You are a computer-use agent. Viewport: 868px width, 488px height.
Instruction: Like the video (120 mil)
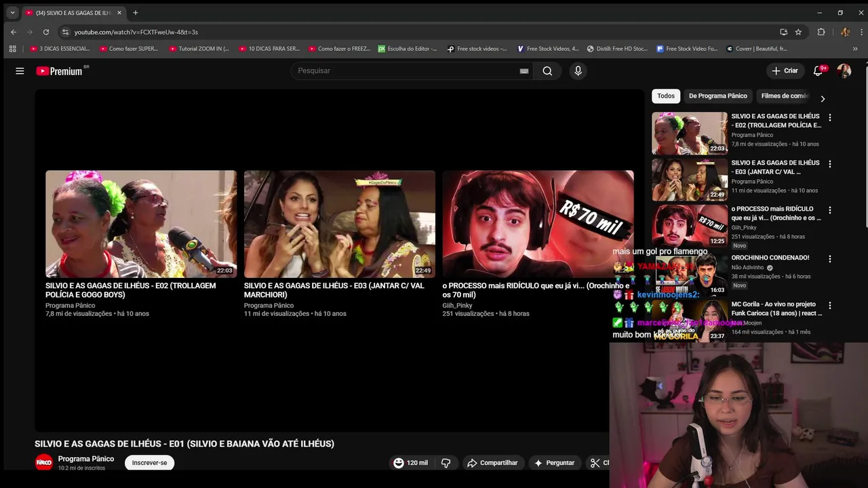click(411, 463)
